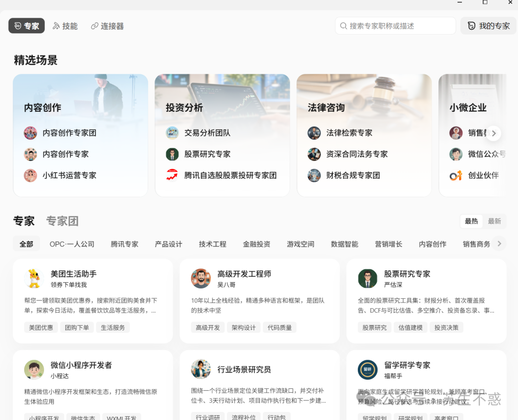Switch to the 技能 tab
Screen dimensions: 518x420
[x=65, y=26]
